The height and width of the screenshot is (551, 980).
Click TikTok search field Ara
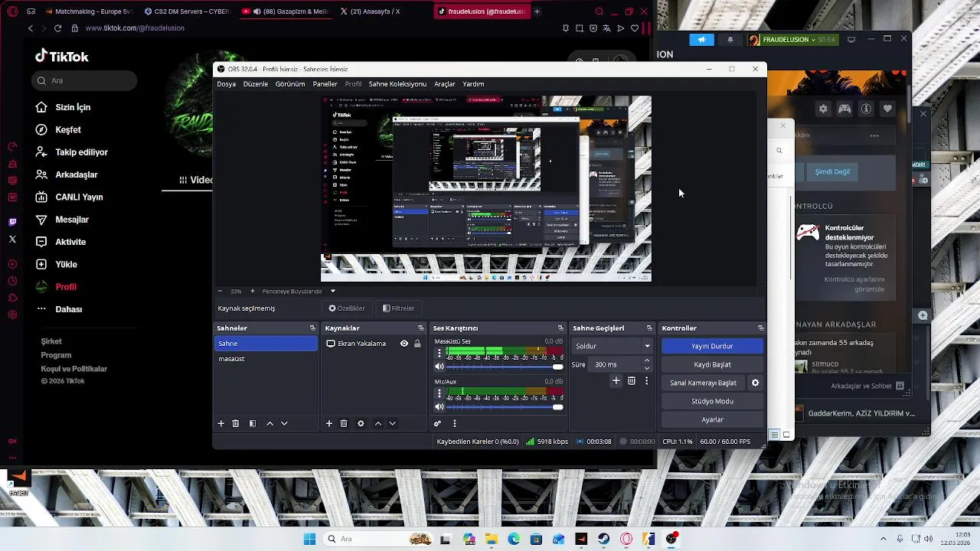pos(84,80)
